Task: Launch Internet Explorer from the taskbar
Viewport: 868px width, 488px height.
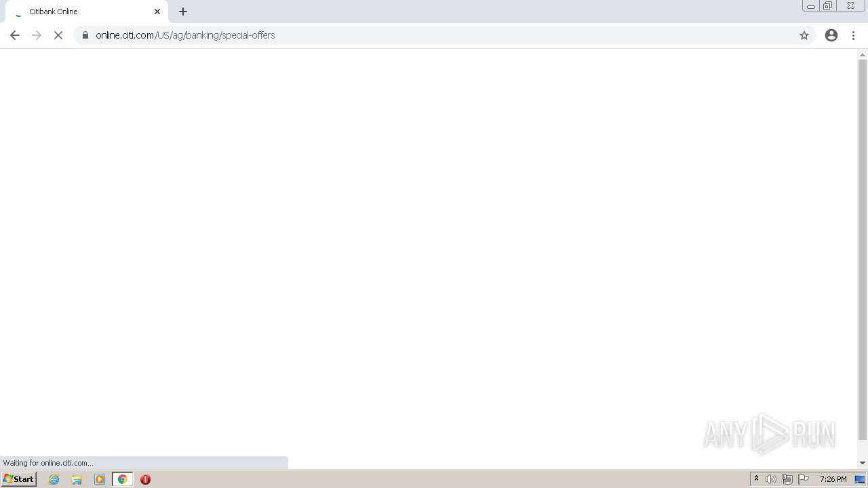Action: 54,479
